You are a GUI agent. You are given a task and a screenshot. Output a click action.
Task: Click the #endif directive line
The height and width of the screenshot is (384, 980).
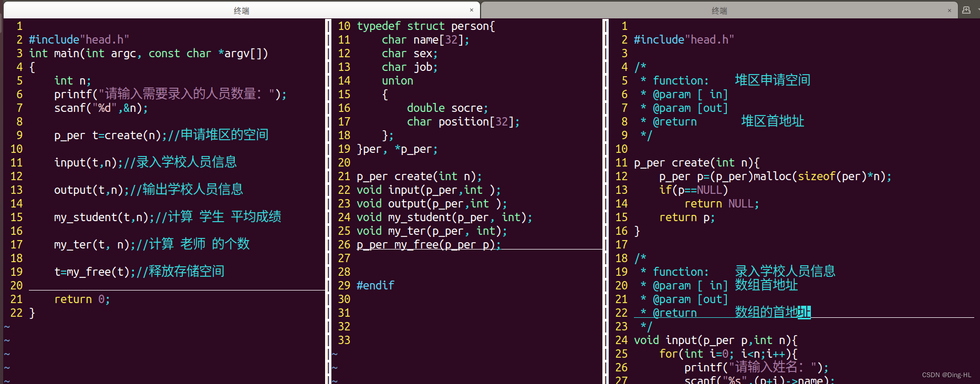point(376,285)
